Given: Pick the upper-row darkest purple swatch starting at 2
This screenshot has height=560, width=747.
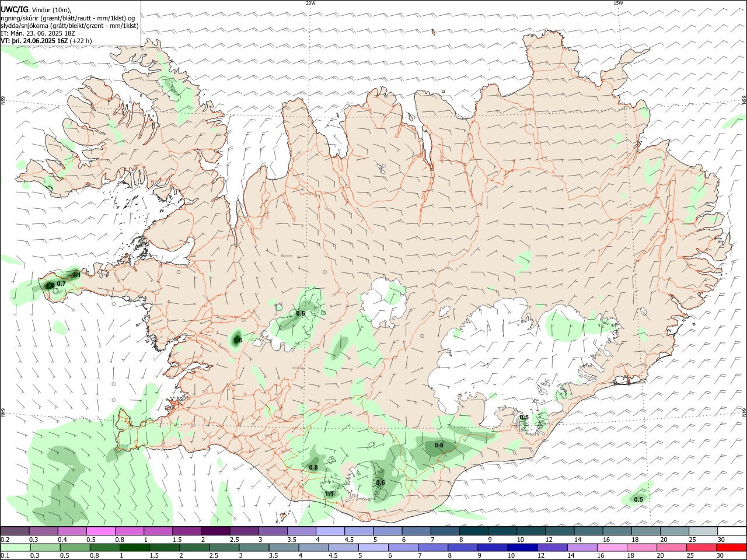Looking at the screenshot, I should click(x=215, y=531).
